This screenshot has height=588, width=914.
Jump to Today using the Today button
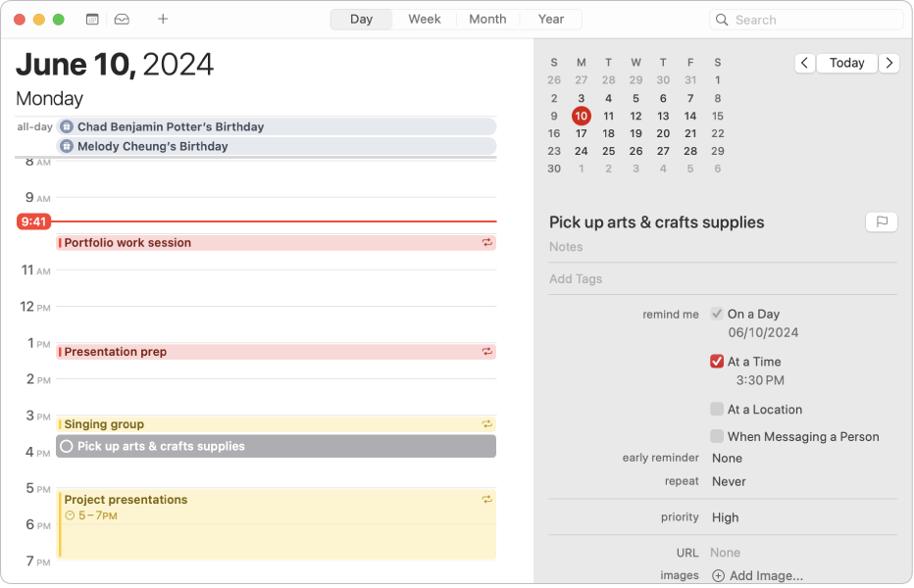click(x=846, y=63)
